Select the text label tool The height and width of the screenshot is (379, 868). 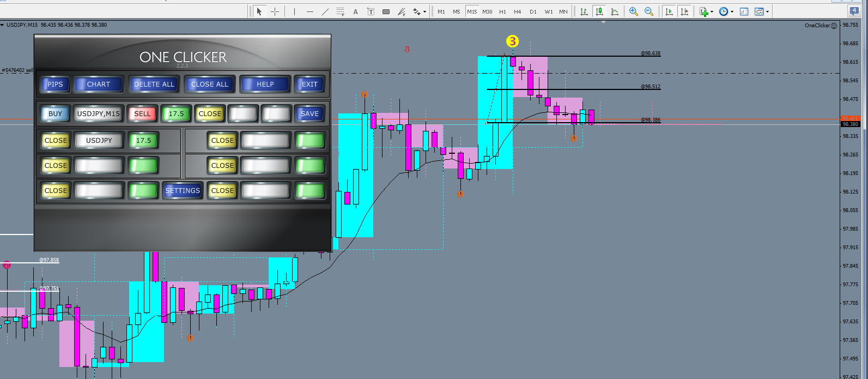[x=371, y=11]
